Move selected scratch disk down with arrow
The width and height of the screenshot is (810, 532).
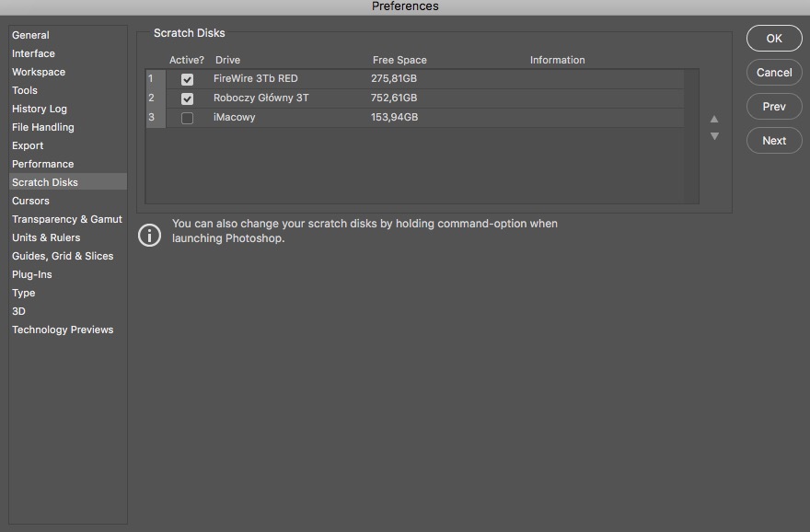click(x=714, y=136)
